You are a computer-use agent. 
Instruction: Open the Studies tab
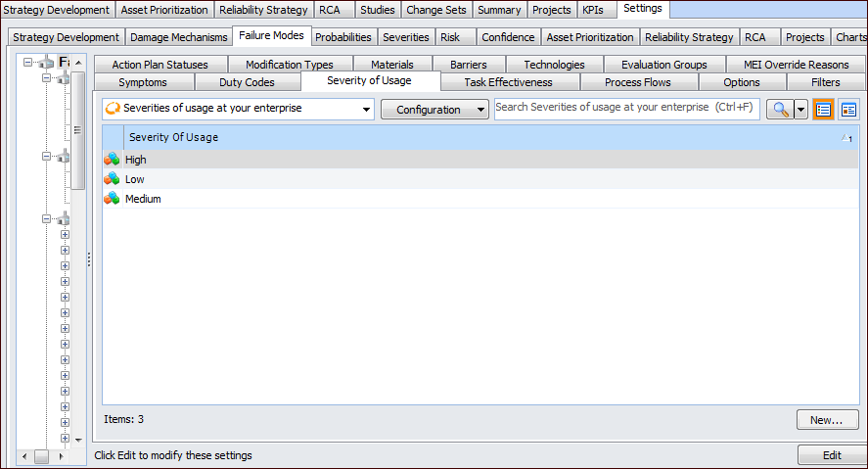click(378, 10)
